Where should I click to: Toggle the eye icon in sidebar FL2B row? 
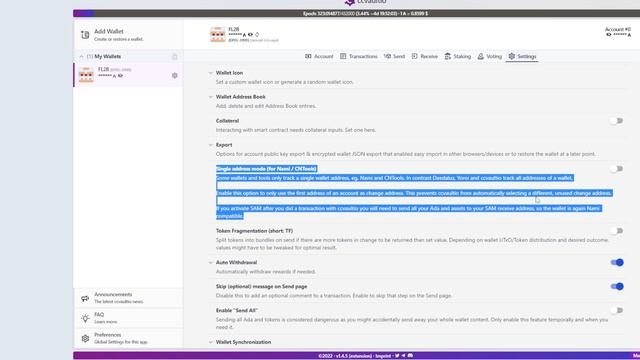tap(120, 76)
